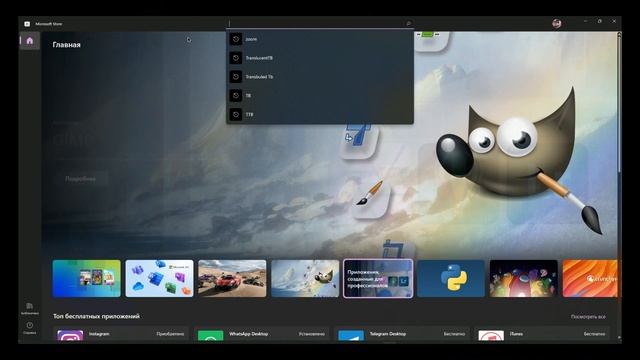Click Бесплатно label next to iTunes
Screen dimensions: 640x360
pos(594,334)
